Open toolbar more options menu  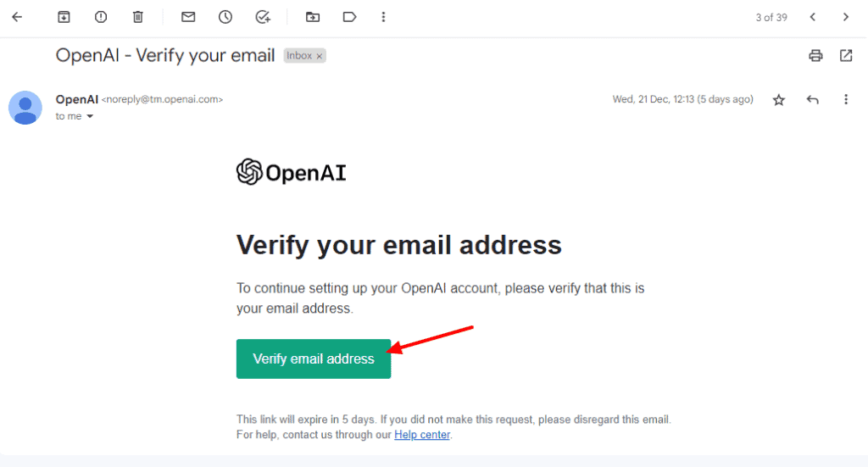384,17
